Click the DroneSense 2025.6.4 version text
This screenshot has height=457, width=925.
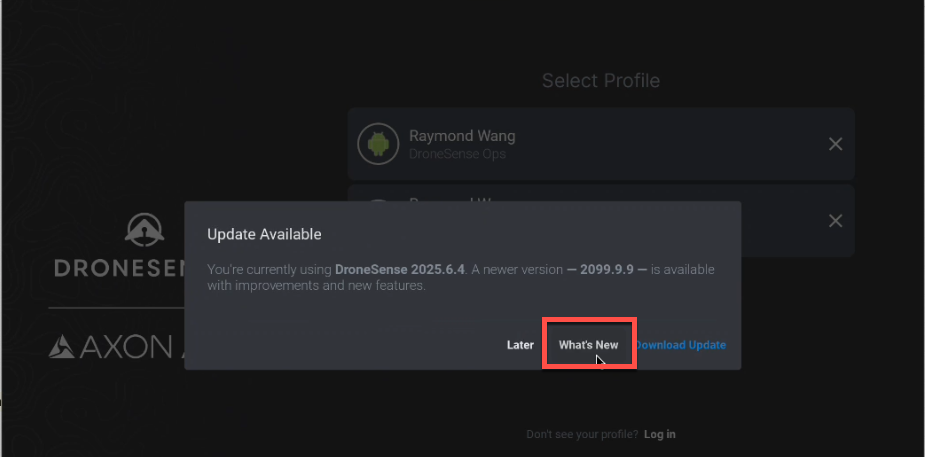point(401,270)
